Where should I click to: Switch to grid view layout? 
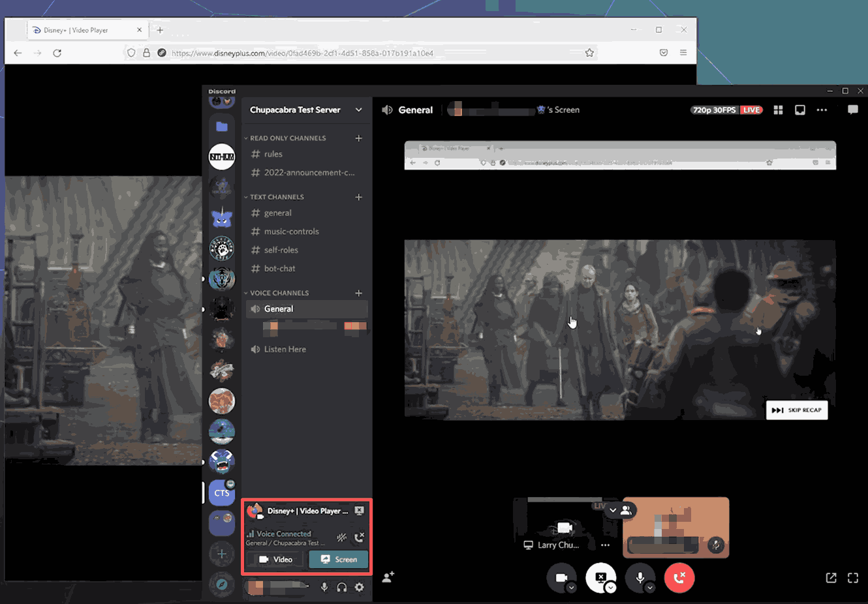tap(778, 110)
